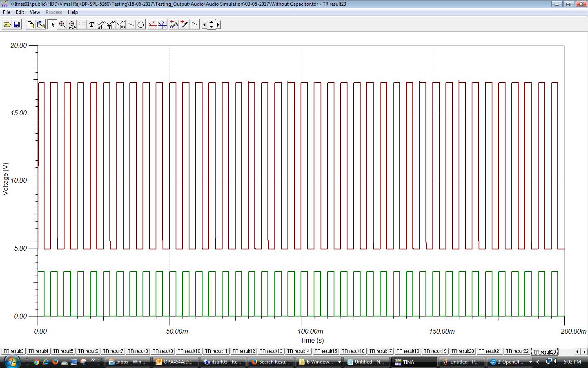Switch to TR result5 tab

(x=63, y=351)
